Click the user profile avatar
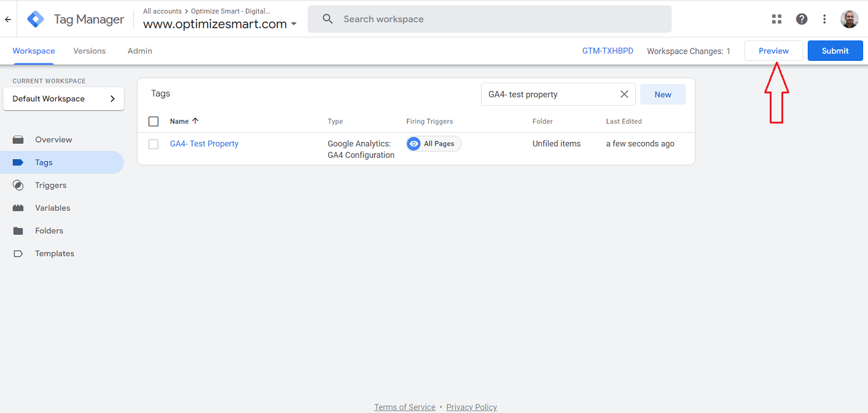Screen dimensions: 868x413 (x=849, y=19)
